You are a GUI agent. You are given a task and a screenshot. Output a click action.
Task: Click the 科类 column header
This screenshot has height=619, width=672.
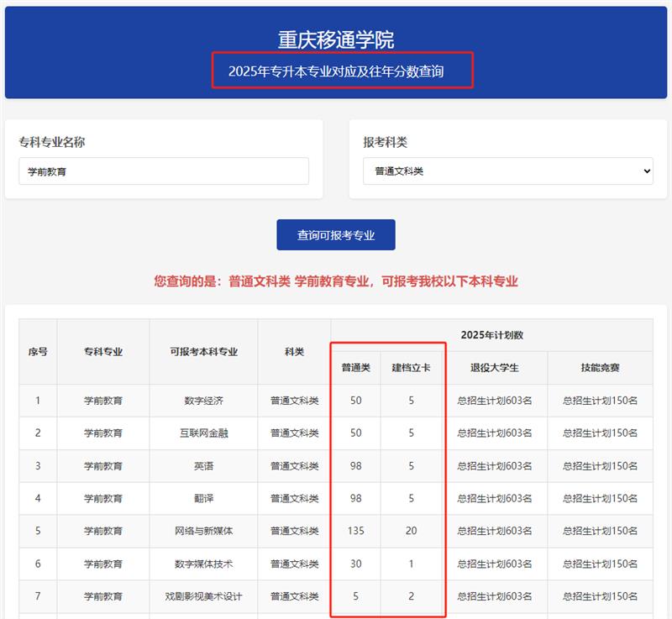point(295,352)
